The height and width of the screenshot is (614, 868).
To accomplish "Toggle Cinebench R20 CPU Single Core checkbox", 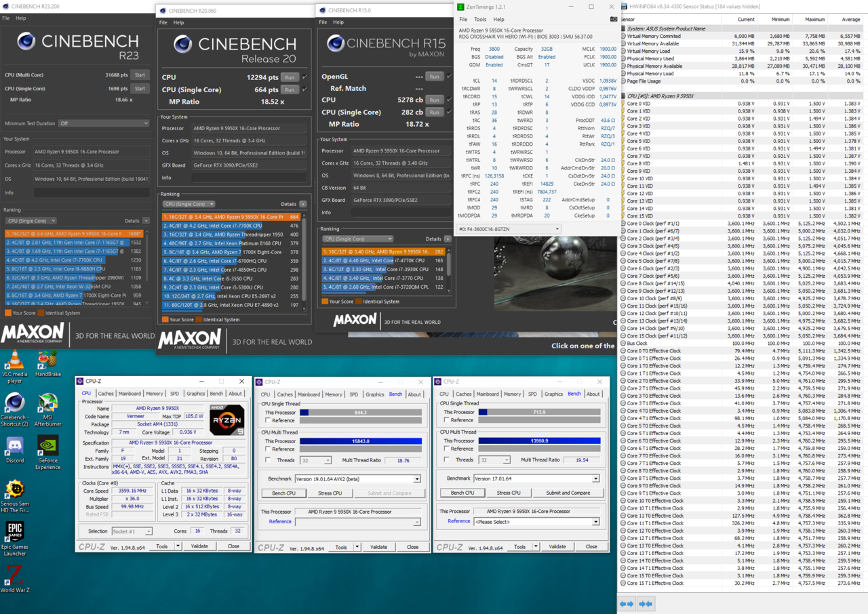I will (304, 89).
